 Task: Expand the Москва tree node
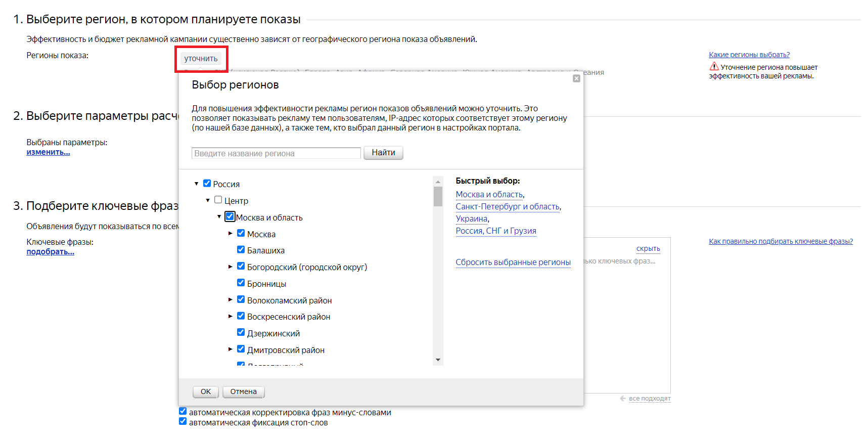pyautogui.click(x=231, y=234)
